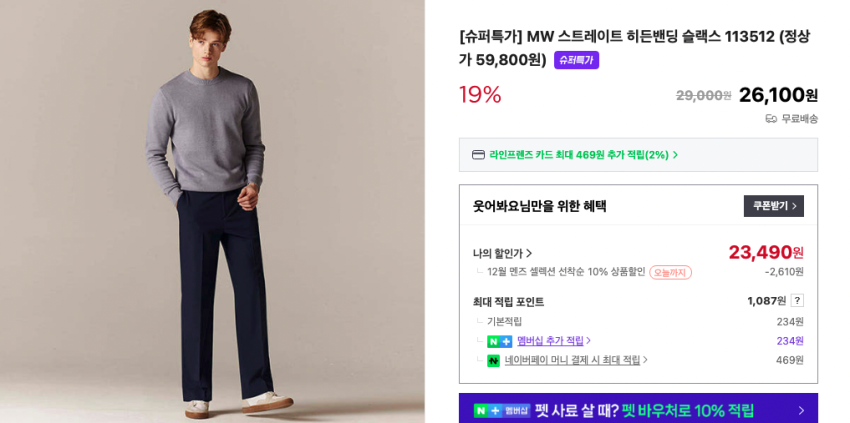Click the 23,490원 discounted price
The width and height of the screenshot is (850, 423).
click(x=766, y=253)
